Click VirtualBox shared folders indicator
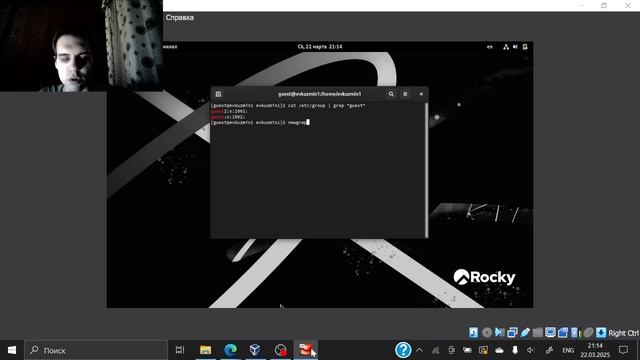The height and width of the screenshot is (360, 640). click(x=538, y=333)
